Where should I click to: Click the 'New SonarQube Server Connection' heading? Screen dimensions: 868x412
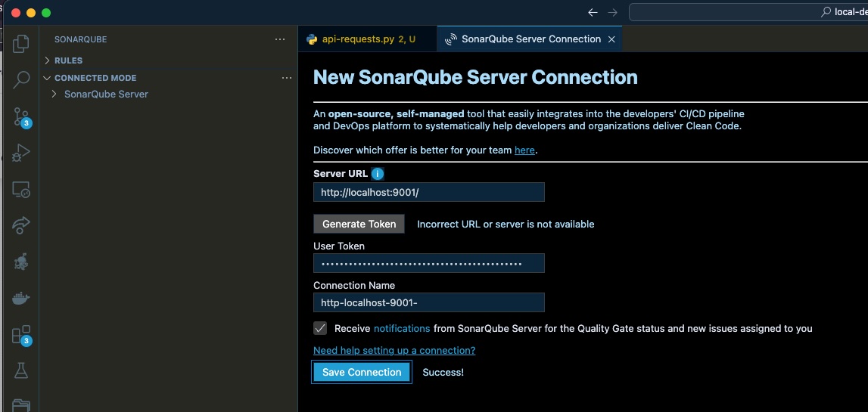tap(475, 77)
